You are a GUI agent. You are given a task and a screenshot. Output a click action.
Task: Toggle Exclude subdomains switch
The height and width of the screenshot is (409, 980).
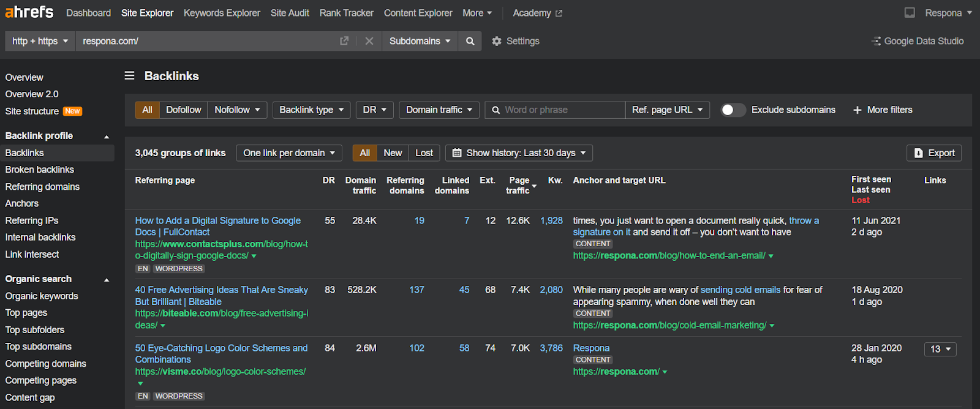tap(733, 110)
